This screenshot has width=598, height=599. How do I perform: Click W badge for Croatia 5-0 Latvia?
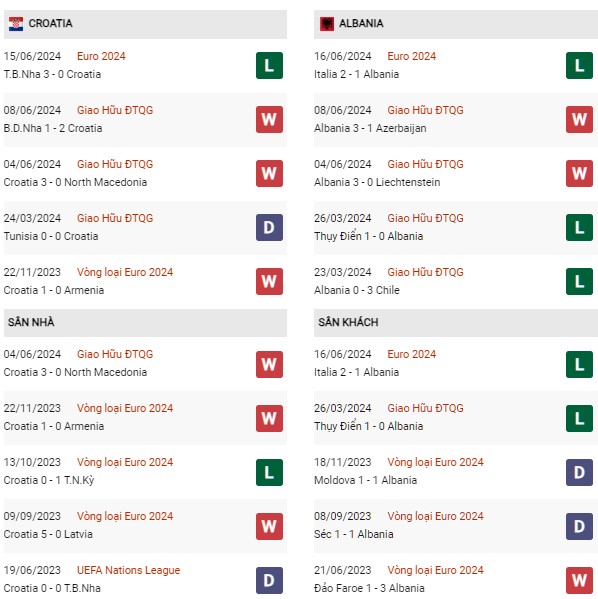click(x=269, y=526)
